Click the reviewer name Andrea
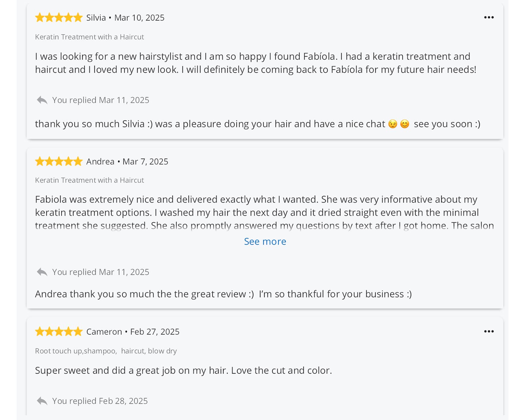 click(x=100, y=161)
